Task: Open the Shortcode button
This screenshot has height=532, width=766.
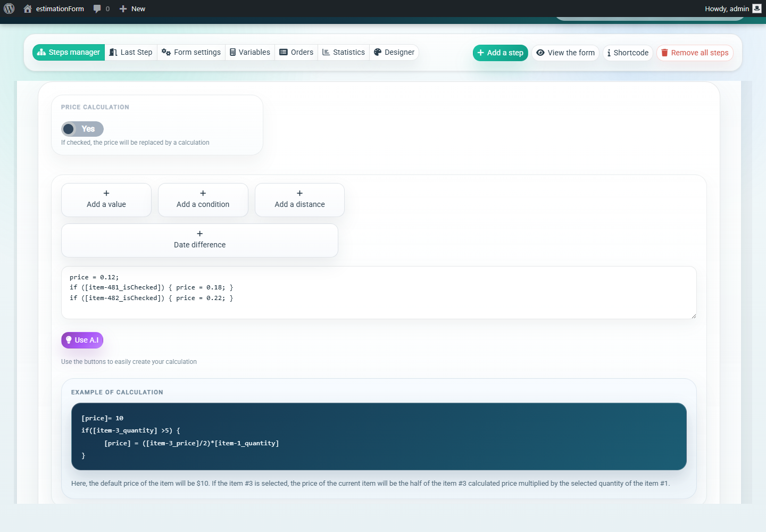Action: pyautogui.click(x=628, y=53)
